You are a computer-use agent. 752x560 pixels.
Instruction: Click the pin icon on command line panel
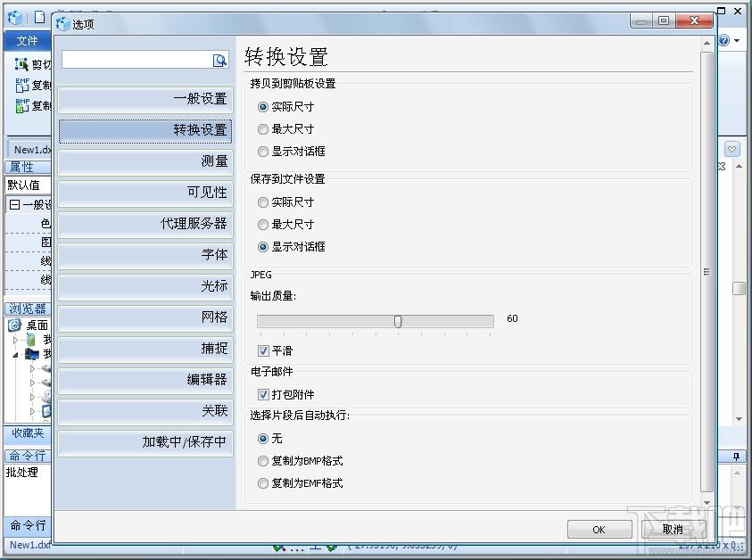736,457
